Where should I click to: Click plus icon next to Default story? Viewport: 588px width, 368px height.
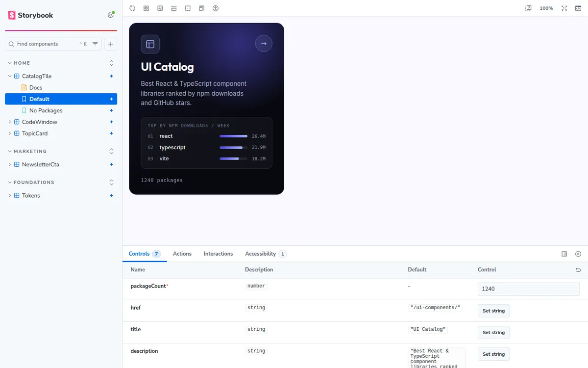point(111,99)
